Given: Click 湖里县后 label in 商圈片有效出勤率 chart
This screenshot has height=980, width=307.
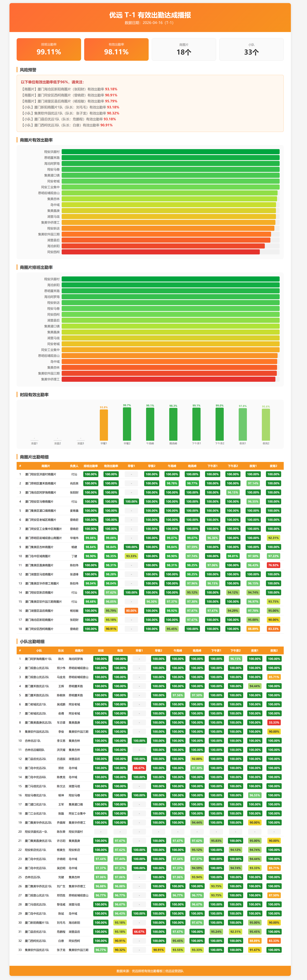Looking at the screenshot, I should click(x=53, y=240).
